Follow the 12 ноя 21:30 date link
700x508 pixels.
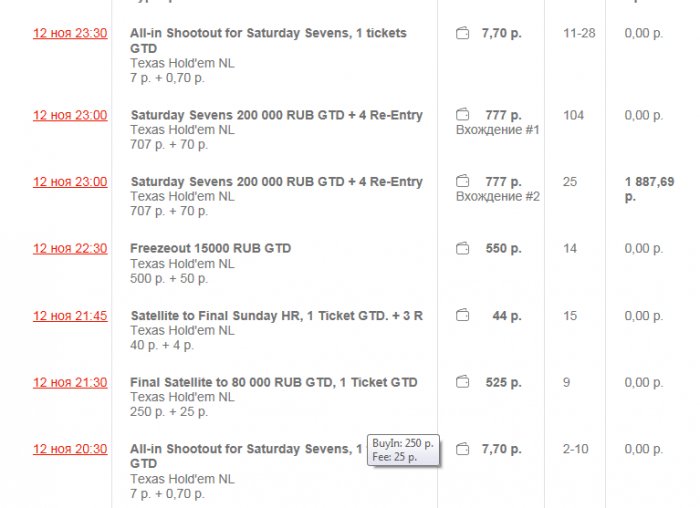pos(70,382)
